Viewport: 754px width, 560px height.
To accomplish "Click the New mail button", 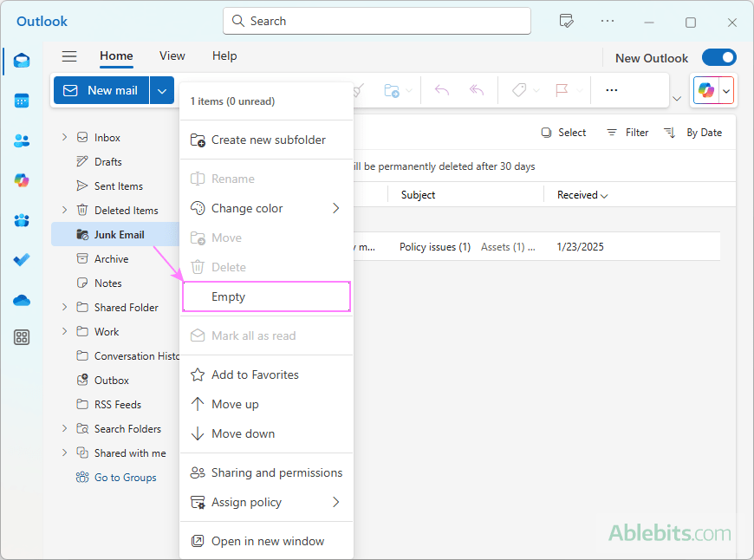I will coord(101,90).
